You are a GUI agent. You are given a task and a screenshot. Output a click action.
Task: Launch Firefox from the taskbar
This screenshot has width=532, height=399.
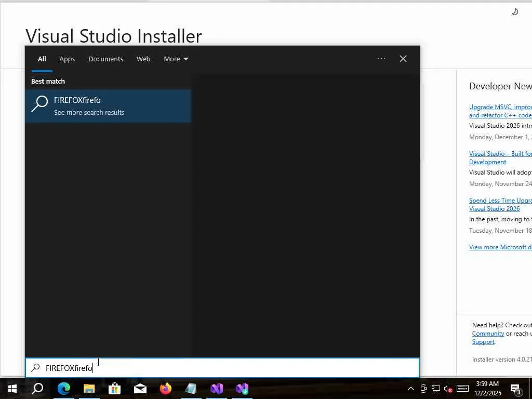pyautogui.click(x=166, y=389)
